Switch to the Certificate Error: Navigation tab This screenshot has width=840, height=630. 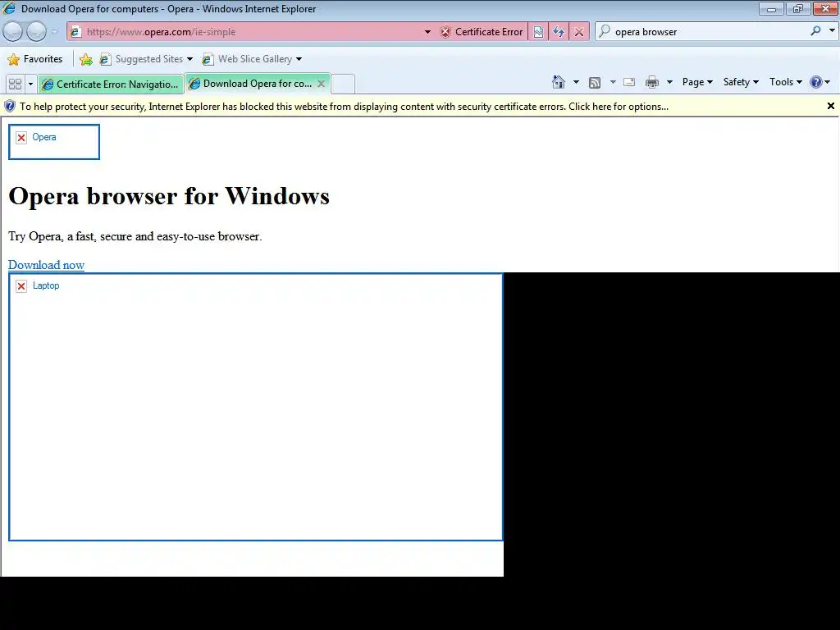click(111, 84)
